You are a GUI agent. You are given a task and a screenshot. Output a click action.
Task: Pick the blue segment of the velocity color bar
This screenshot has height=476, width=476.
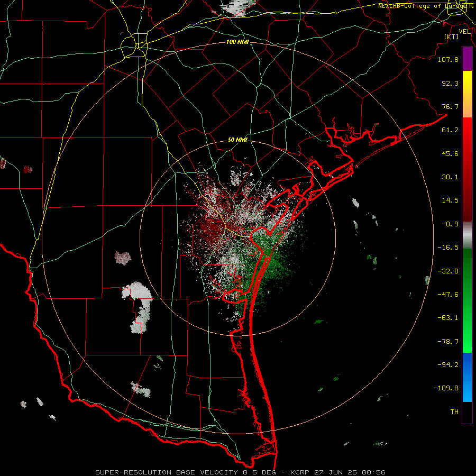467,377
